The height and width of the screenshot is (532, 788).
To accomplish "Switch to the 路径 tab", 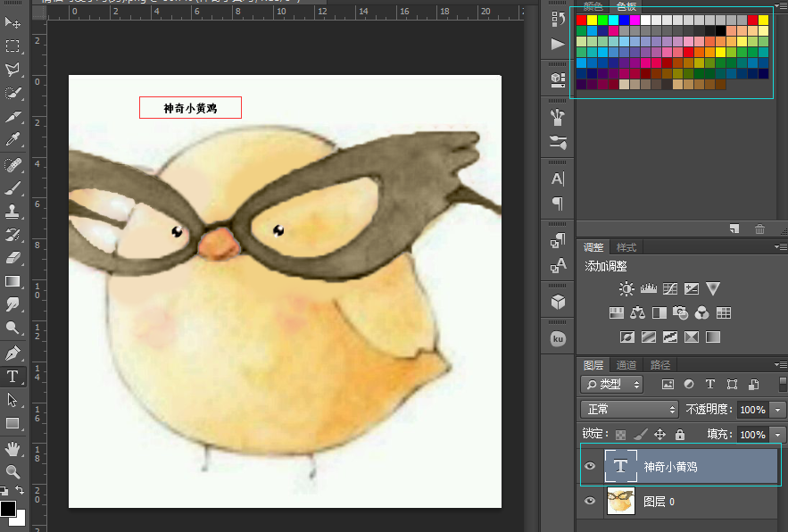I will coord(659,365).
